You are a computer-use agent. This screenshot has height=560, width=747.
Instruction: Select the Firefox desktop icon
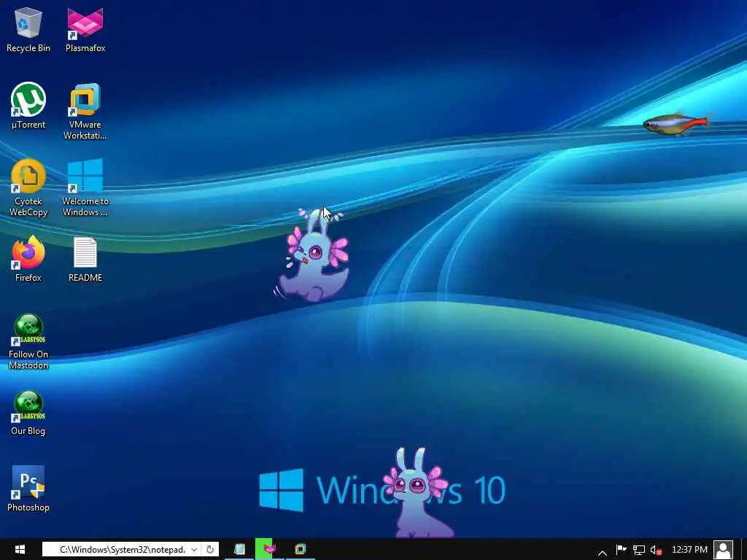click(x=28, y=259)
